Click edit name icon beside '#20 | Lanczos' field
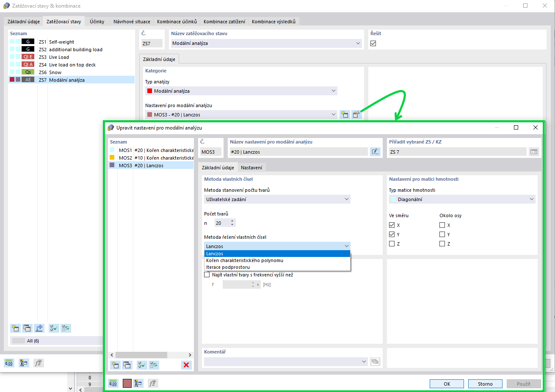555x392 pixels. (x=375, y=152)
